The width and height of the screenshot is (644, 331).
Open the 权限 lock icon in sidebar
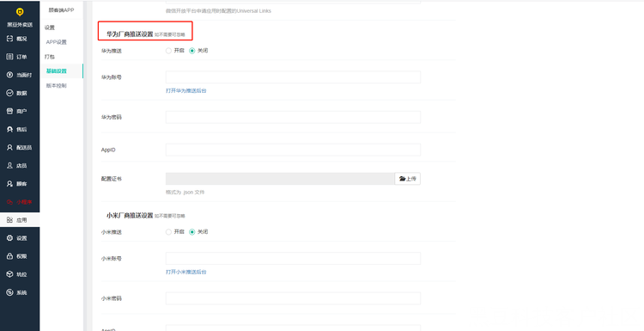click(9, 256)
